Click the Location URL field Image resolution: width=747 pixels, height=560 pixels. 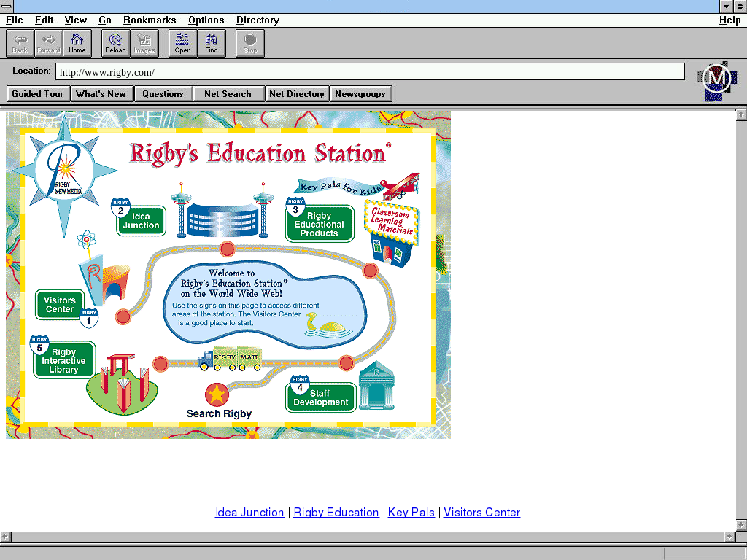(370, 72)
